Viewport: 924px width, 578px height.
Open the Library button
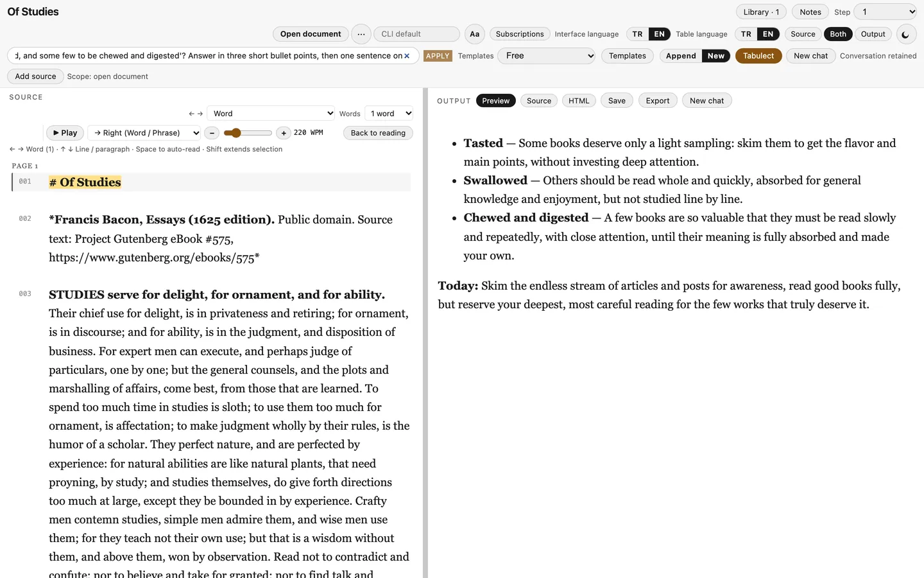click(x=761, y=12)
